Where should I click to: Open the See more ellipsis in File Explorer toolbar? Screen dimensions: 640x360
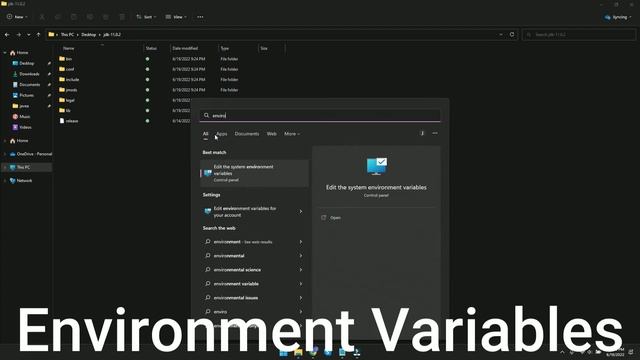[x=200, y=17]
